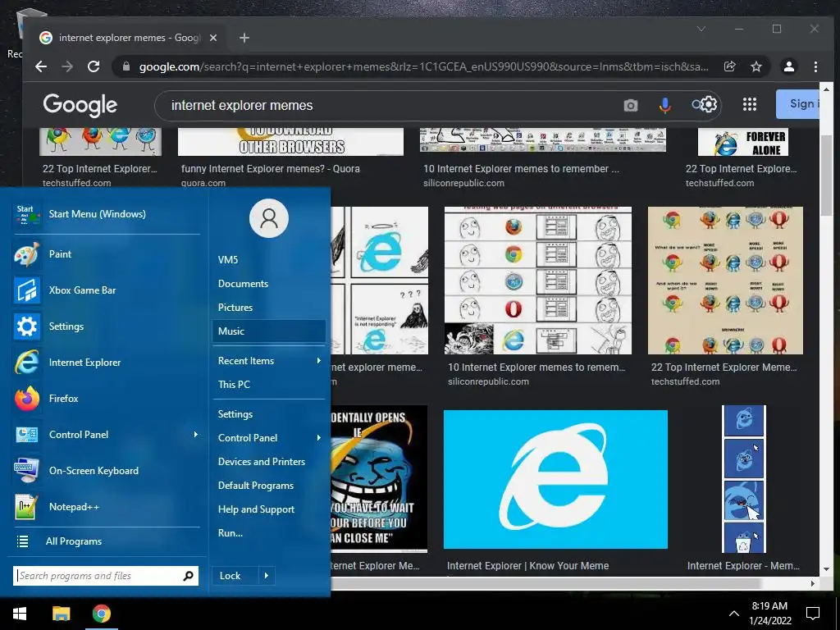
Task: Search by image camera icon
Action: [631, 105]
